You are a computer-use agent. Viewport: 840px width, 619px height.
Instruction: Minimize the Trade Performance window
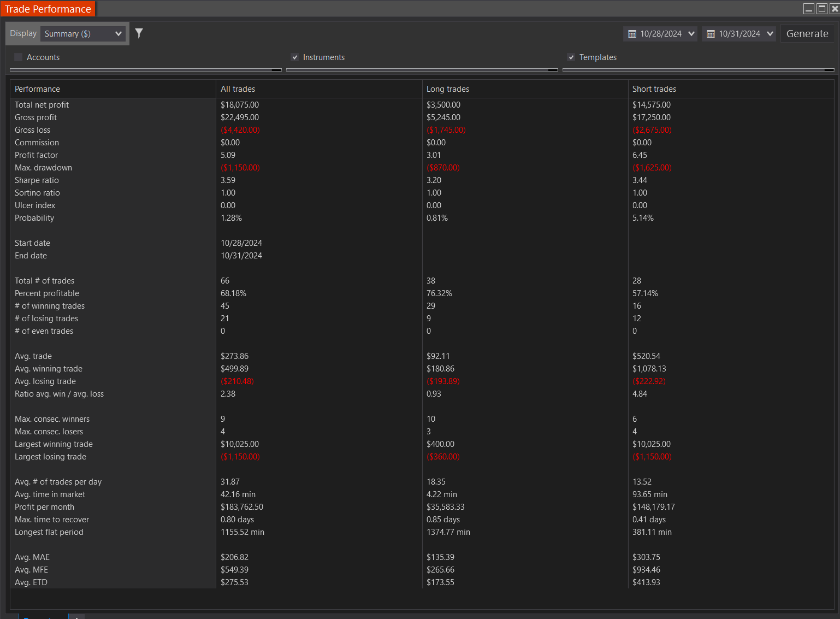(x=809, y=9)
